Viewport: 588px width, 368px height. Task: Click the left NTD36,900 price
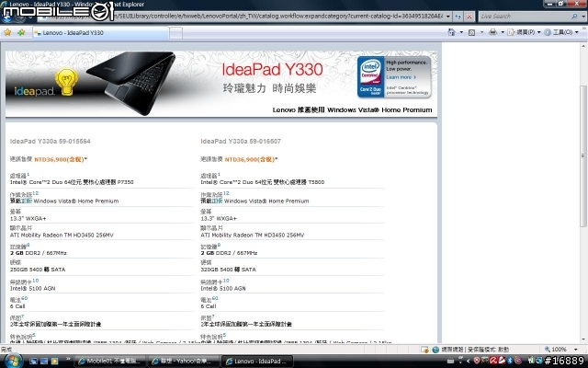(61, 159)
